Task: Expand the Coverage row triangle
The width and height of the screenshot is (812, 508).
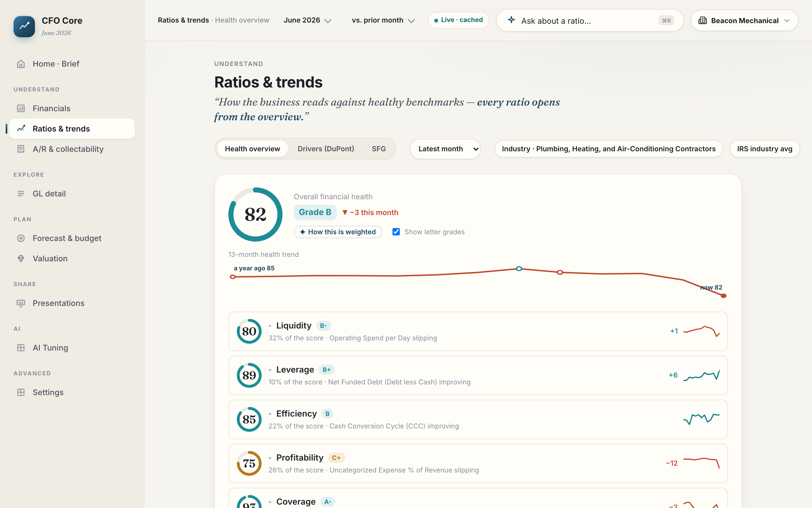Action: pyautogui.click(x=270, y=502)
